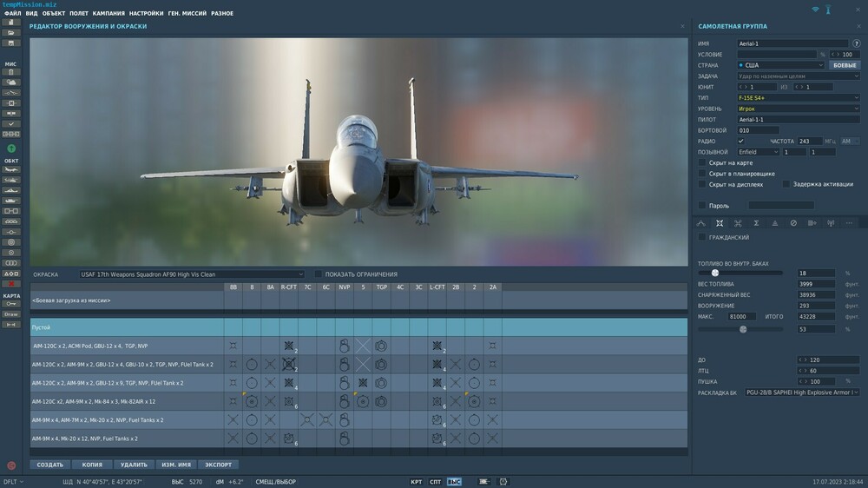
Task: Open the КАМПАНИЯ menu
Action: click(108, 14)
